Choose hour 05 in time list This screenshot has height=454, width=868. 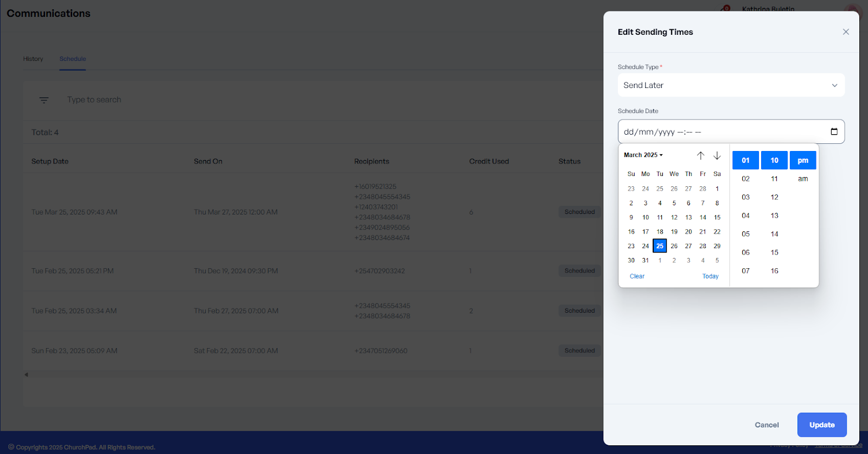(x=745, y=234)
